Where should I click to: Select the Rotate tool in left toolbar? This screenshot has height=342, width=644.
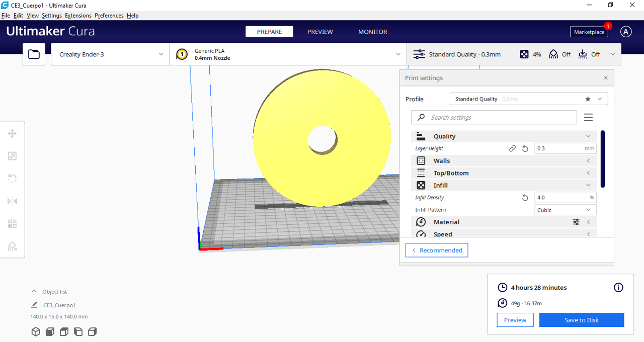[x=13, y=179]
